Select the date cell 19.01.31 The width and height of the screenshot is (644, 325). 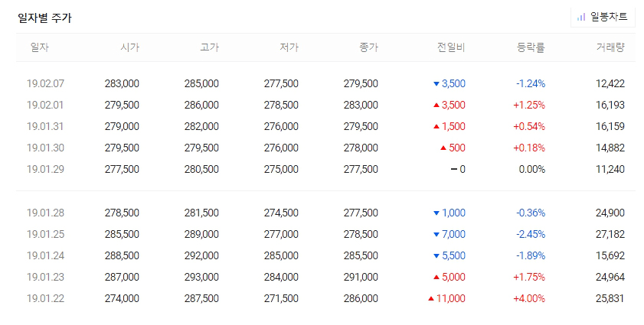[45, 126]
